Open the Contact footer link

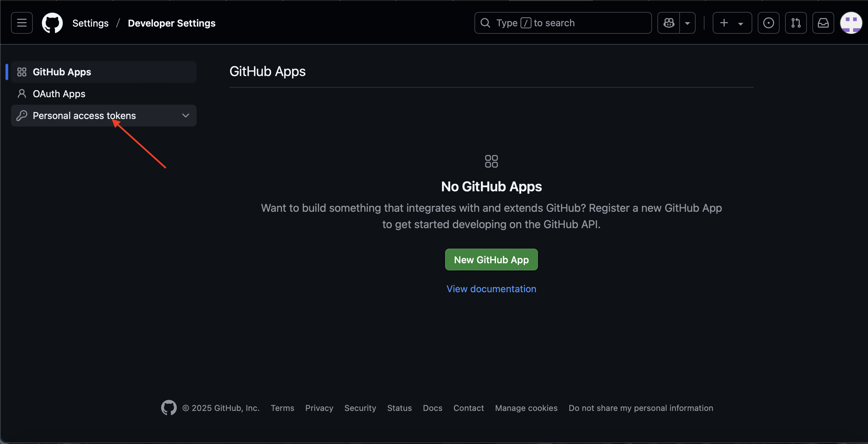pos(469,408)
